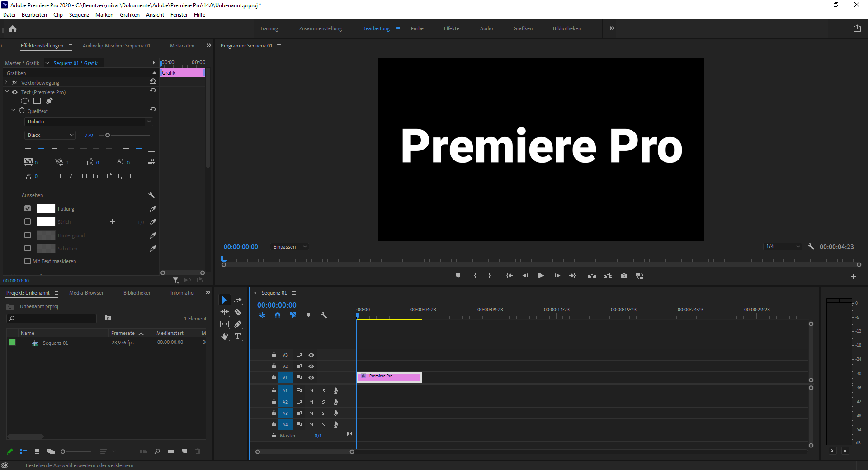Open the Sequenz menu
The width and height of the screenshot is (868, 470).
79,15
